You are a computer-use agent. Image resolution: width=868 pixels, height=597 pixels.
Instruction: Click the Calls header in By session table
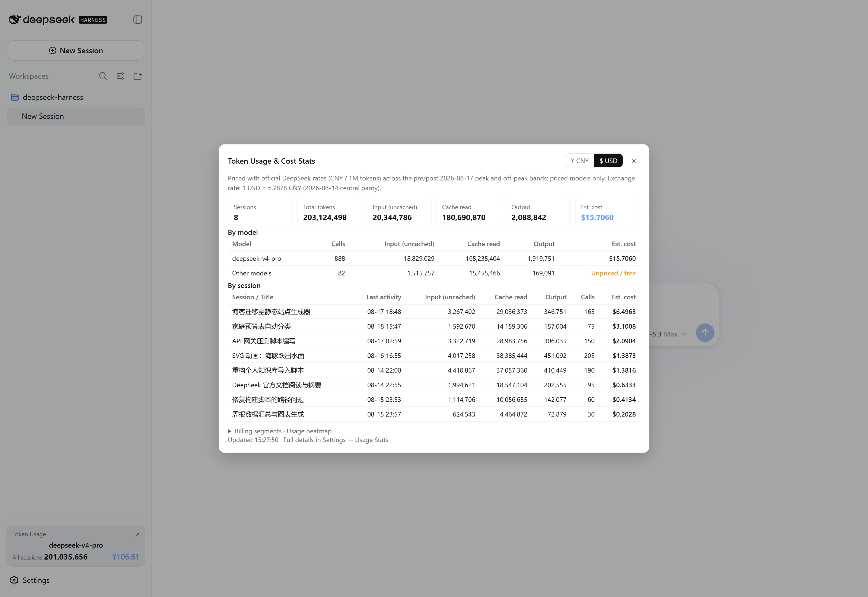click(x=588, y=297)
